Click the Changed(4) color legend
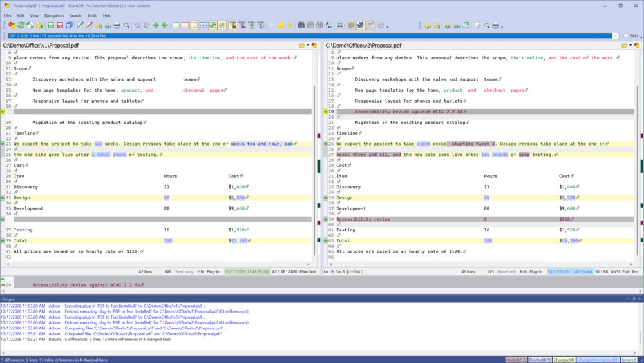The width and height of the screenshot is (644, 363). (x=563, y=360)
